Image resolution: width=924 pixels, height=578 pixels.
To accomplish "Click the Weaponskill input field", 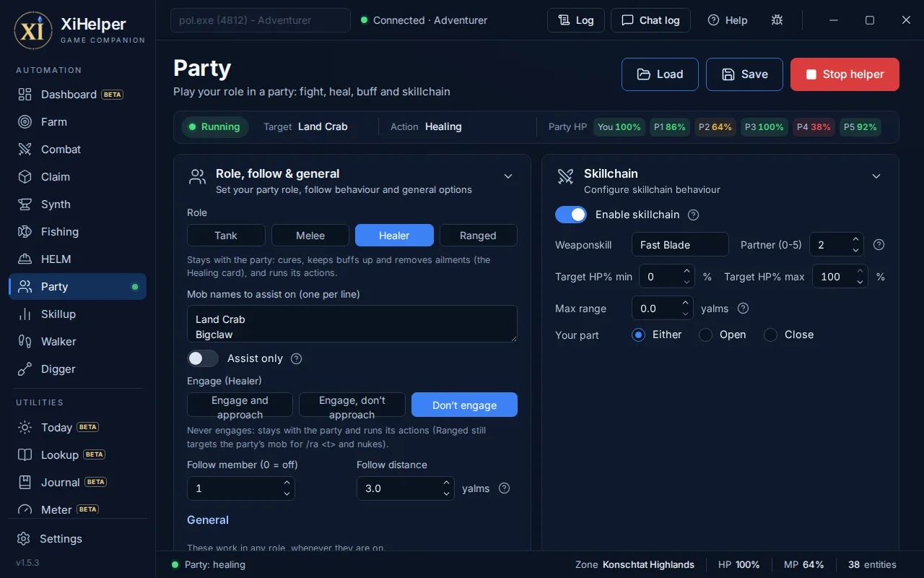I will [680, 245].
